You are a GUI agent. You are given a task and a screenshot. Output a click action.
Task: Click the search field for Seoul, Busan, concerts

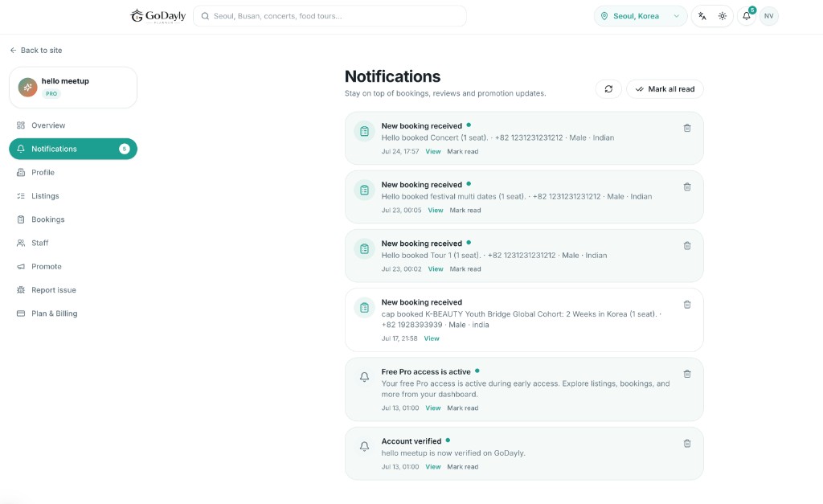[330, 16]
